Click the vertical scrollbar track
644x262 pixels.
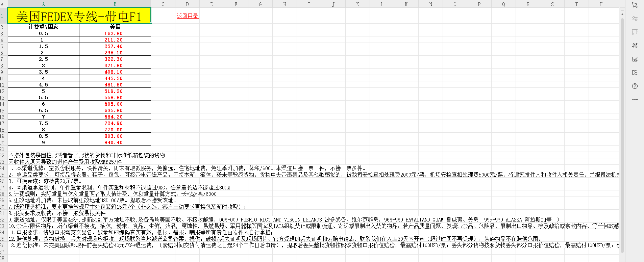coord(622,135)
